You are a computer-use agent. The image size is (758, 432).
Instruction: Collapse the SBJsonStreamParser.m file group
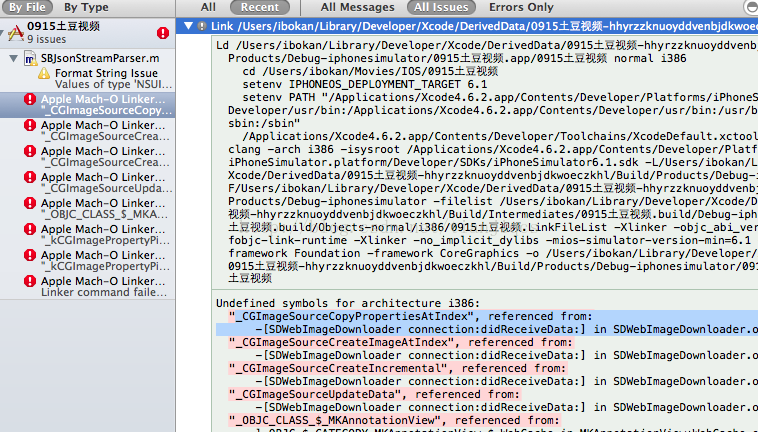[14, 58]
